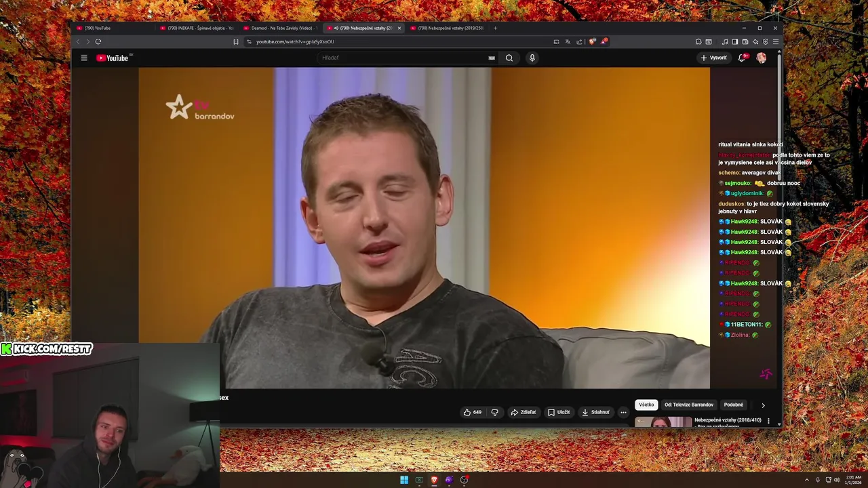This screenshot has width=868, height=488.
Task: Select the Podobné filter chip
Action: point(733,405)
